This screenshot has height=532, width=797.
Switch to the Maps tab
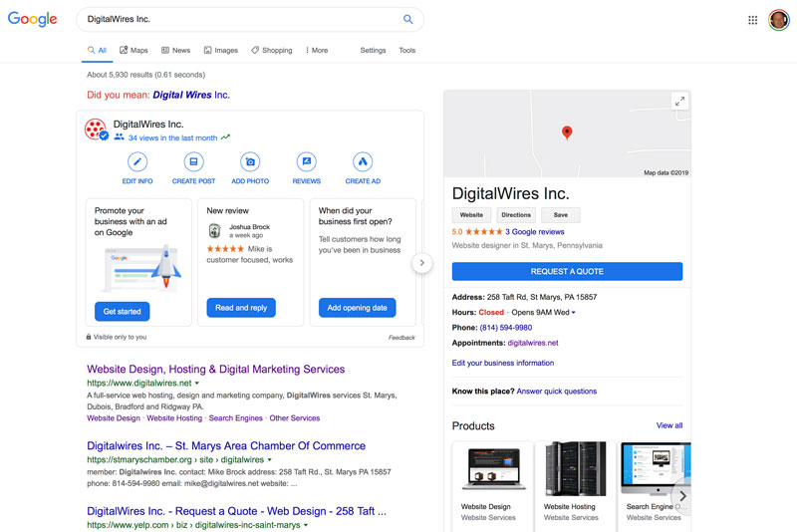click(x=133, y=50)
